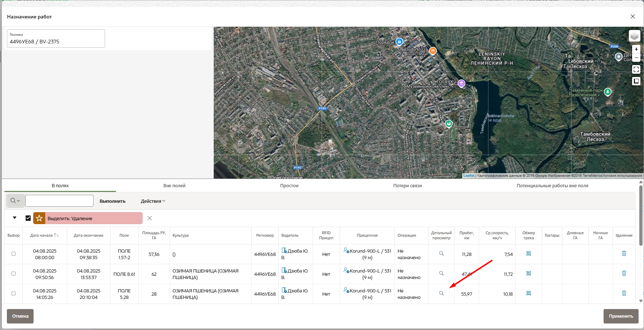644x330 pixels.
Task: Expand the search column selector dropdown
Action: (x=15, y=201)
